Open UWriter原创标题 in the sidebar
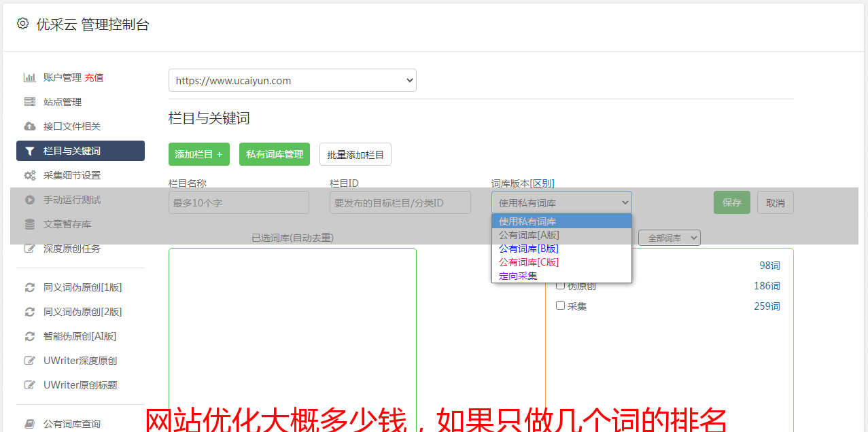The image size is (868, 432). 80,385
